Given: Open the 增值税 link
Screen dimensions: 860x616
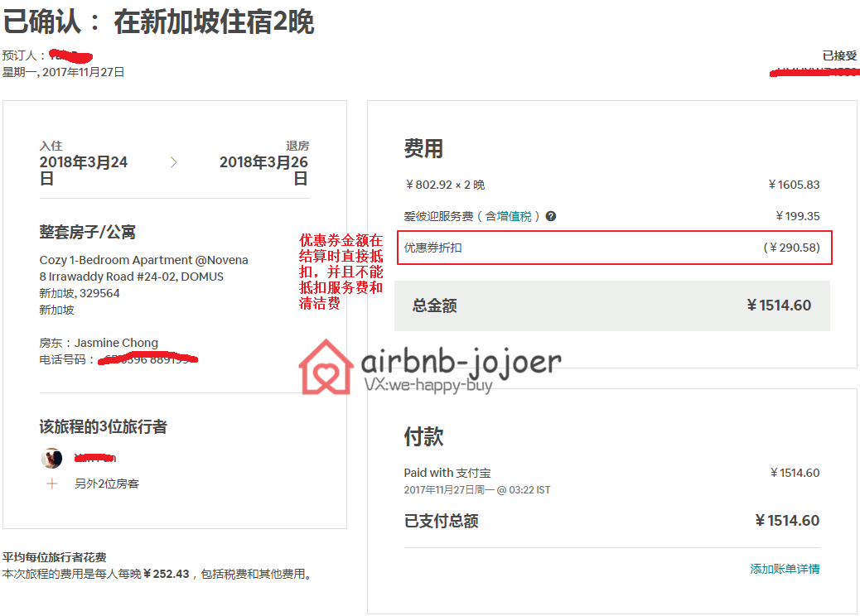Looking at the screenshot, I should (514, 216).
